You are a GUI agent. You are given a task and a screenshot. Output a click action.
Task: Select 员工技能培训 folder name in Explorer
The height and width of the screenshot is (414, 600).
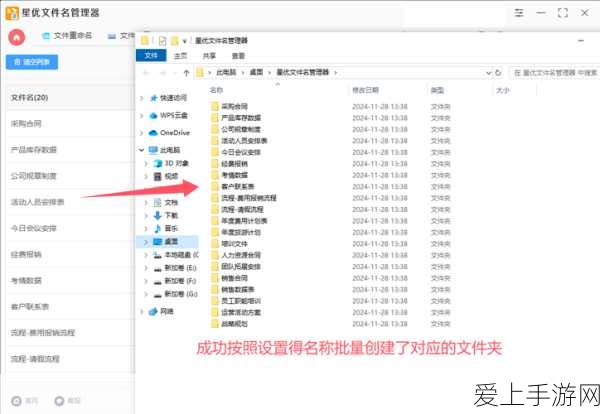coord(241,301)
